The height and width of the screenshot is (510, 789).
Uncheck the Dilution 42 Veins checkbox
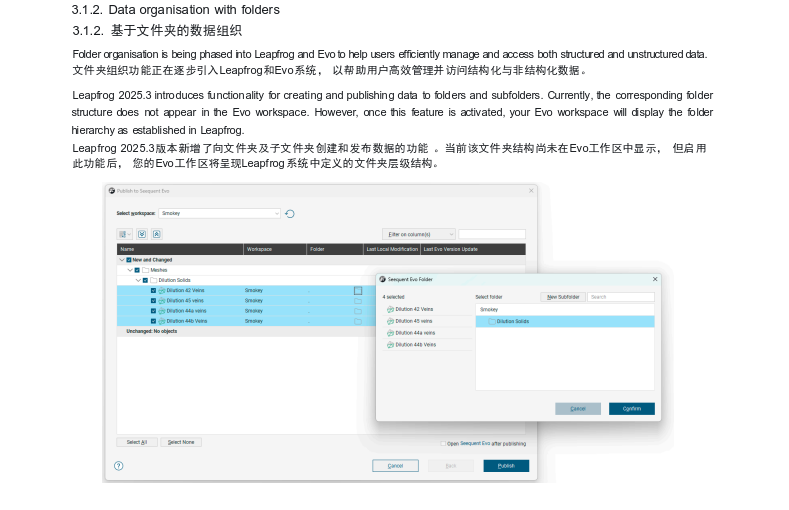153,291
